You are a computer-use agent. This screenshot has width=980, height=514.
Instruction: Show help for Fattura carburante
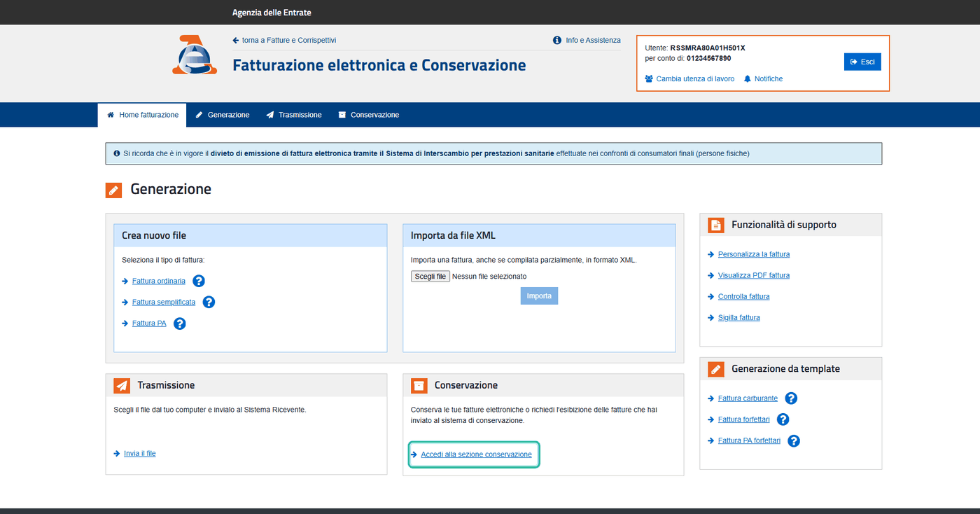(791, 398)
